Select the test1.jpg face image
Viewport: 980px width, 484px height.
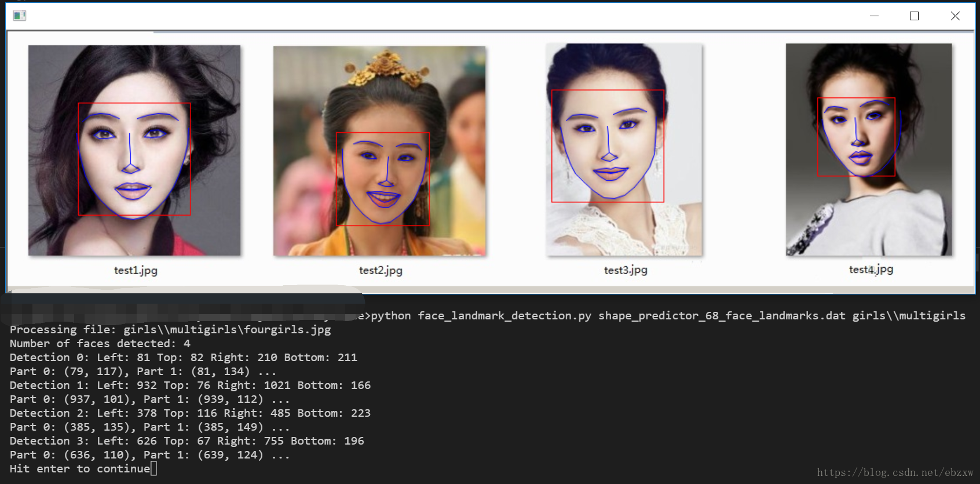click(x=134, y=150)
